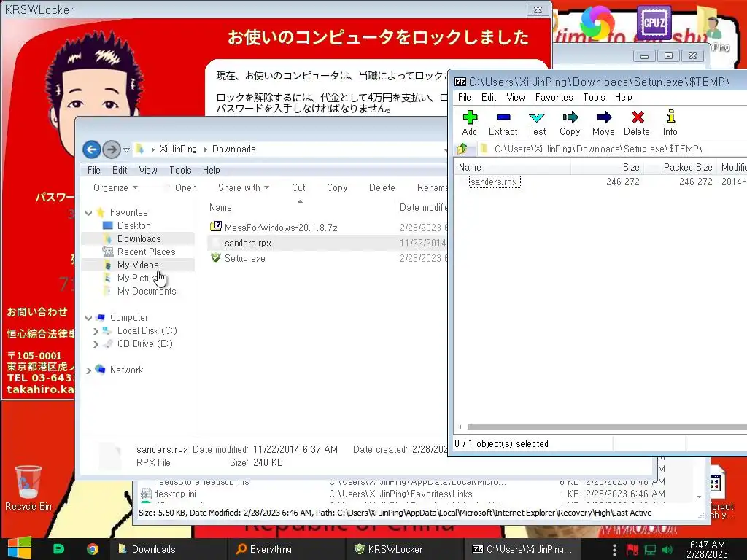Select MesaForWindows-20.1.8.7z file
The image size is (747, 560).
(x=281, y=227)
